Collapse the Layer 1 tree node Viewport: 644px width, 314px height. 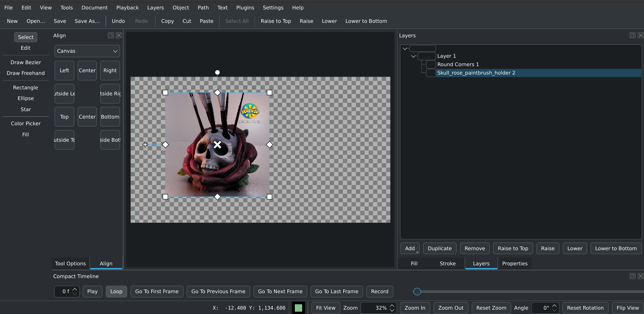pos(413,56)
